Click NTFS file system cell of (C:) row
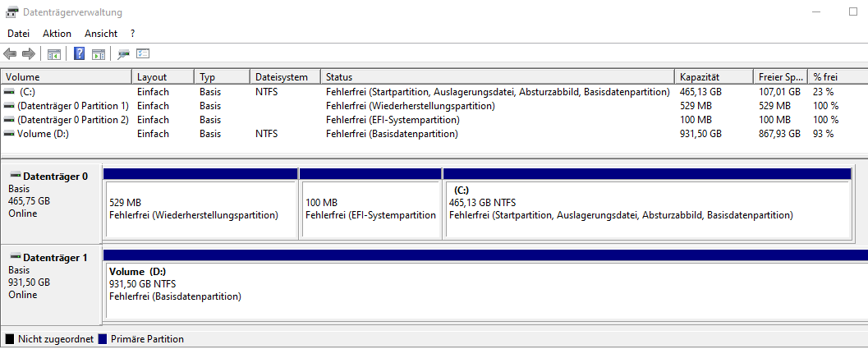Viewport: 868px width, 349px height. [x=266, y=91]
